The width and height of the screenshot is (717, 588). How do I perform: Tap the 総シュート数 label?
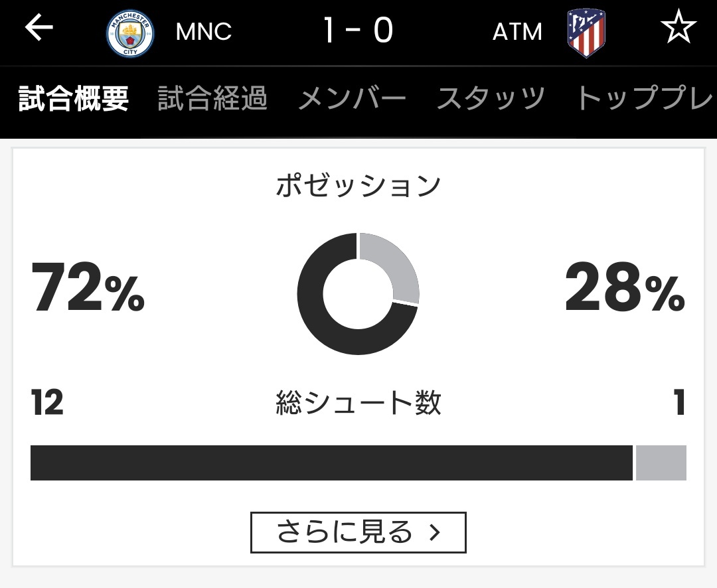pos(358,403)
